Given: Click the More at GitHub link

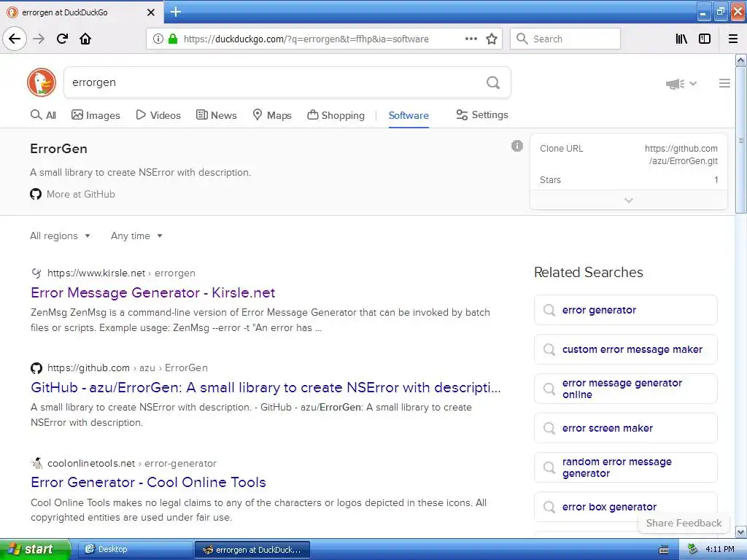Looking at the screenshot, I should (x=80, y=194).
